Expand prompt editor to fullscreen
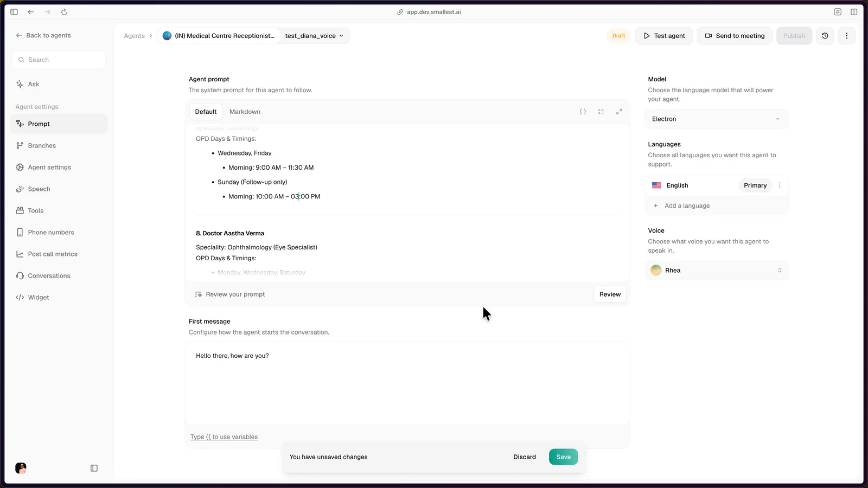 [619, 112]
